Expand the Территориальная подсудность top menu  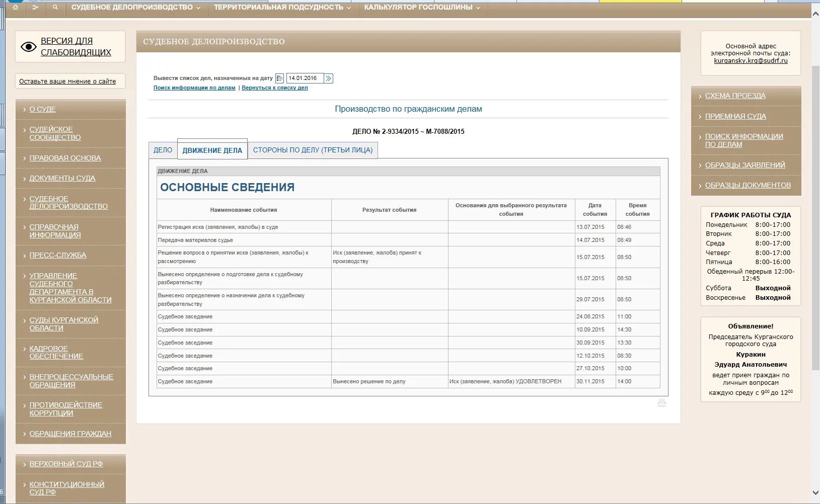[x=283, y=8]
